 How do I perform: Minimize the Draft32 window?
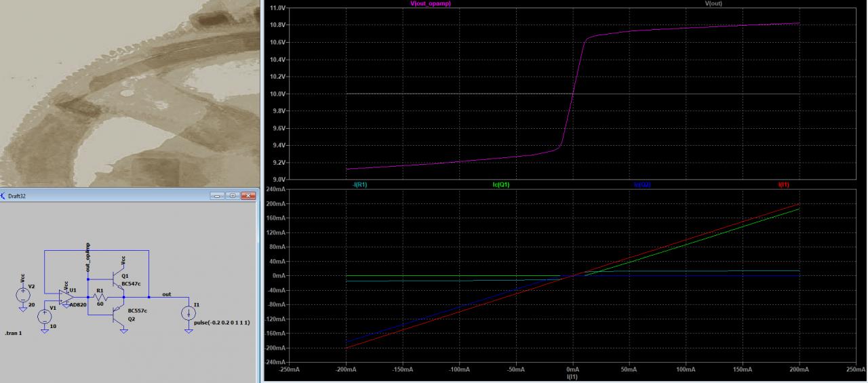click(x=218, y=196)
